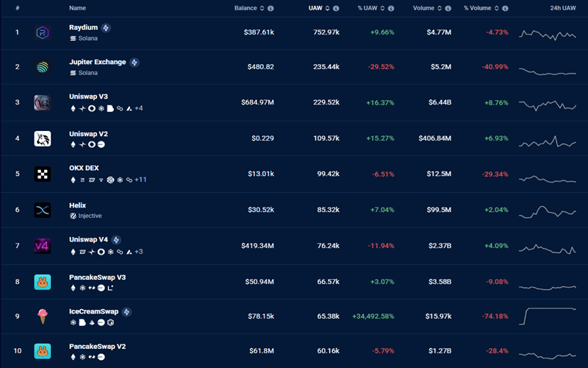
Task: Click the $684.97M balance of Uniswap V3
Action: coord(258,102)
